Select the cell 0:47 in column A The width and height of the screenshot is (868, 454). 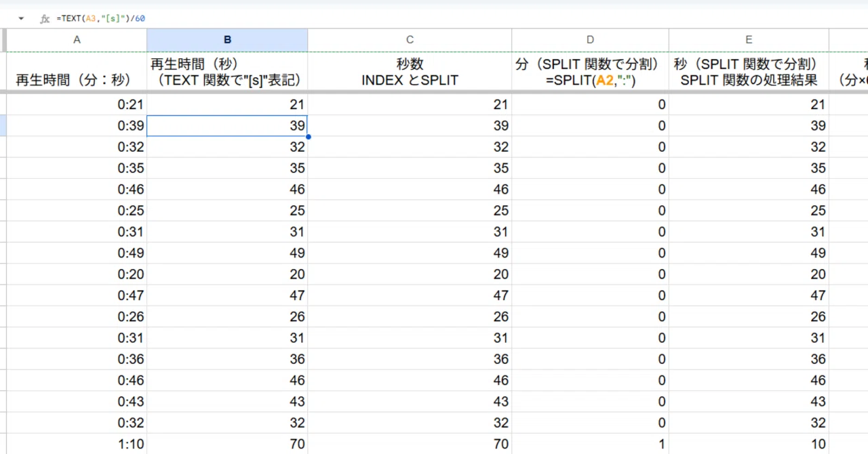pyautogui.click(x=77, y=295)
